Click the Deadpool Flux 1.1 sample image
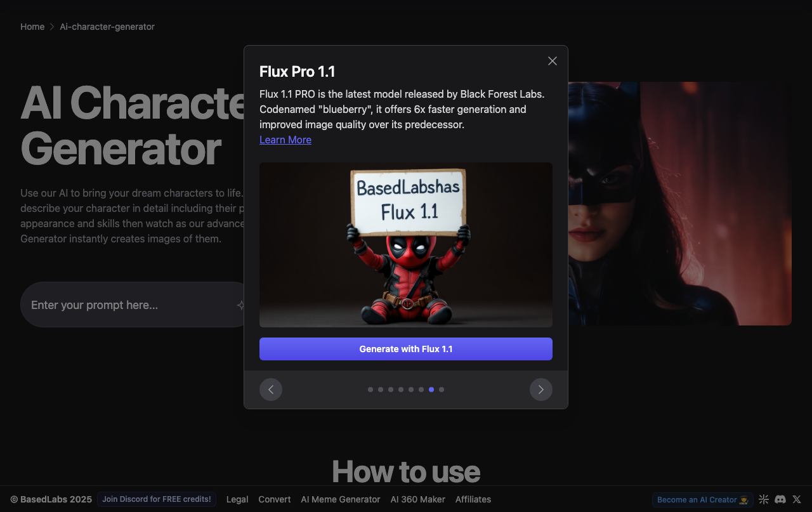812x512 pixels. [x=406, y=245]
